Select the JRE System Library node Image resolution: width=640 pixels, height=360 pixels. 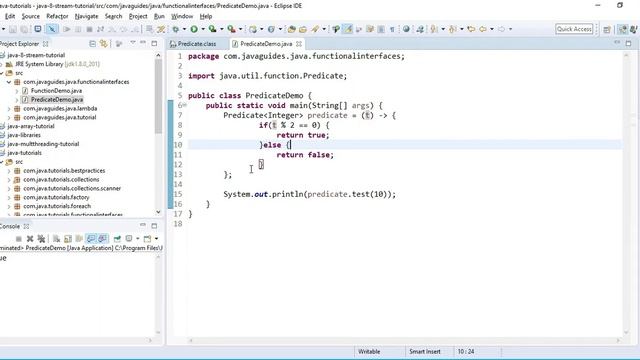(x=57, y=64)
